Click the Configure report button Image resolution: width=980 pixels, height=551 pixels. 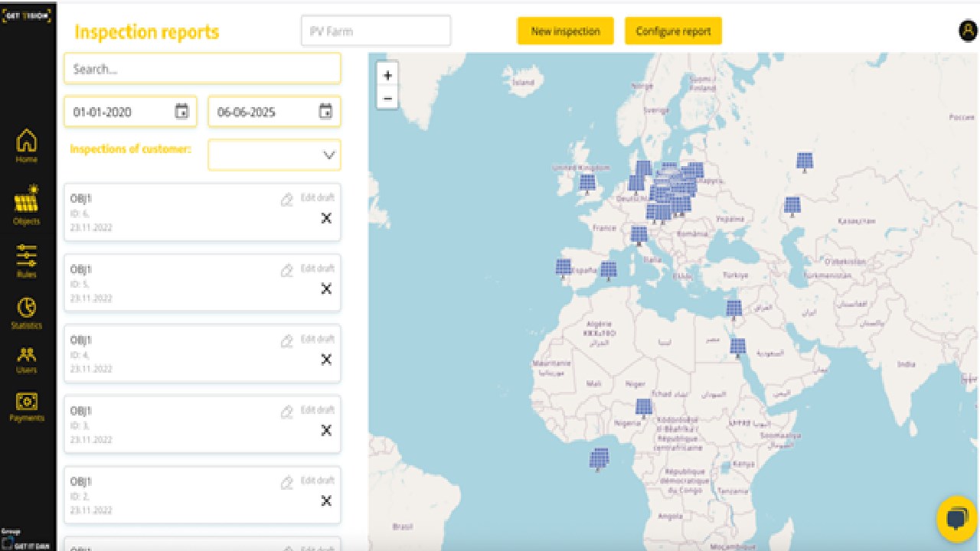click(x=673, y=31)
